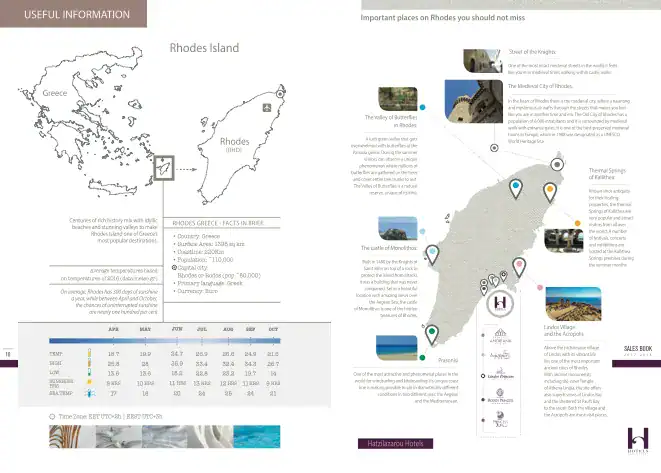Click the APR column header

point(113,329)
